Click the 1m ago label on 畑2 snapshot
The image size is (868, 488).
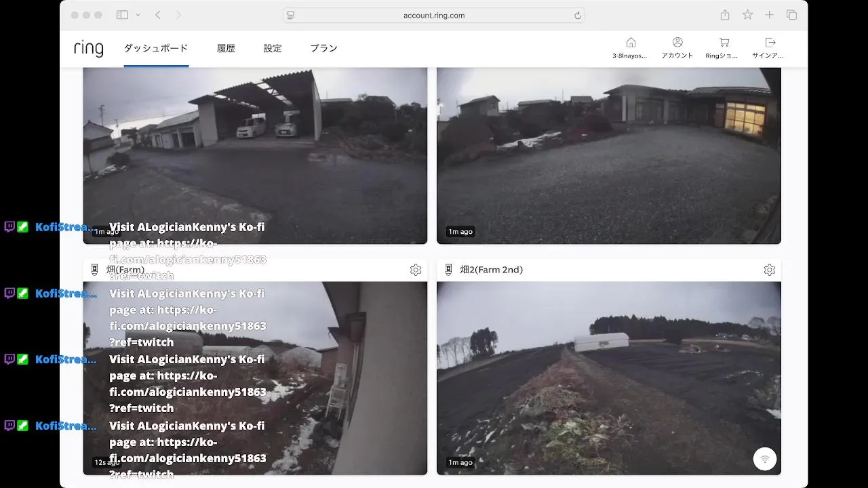pos(460,462)
